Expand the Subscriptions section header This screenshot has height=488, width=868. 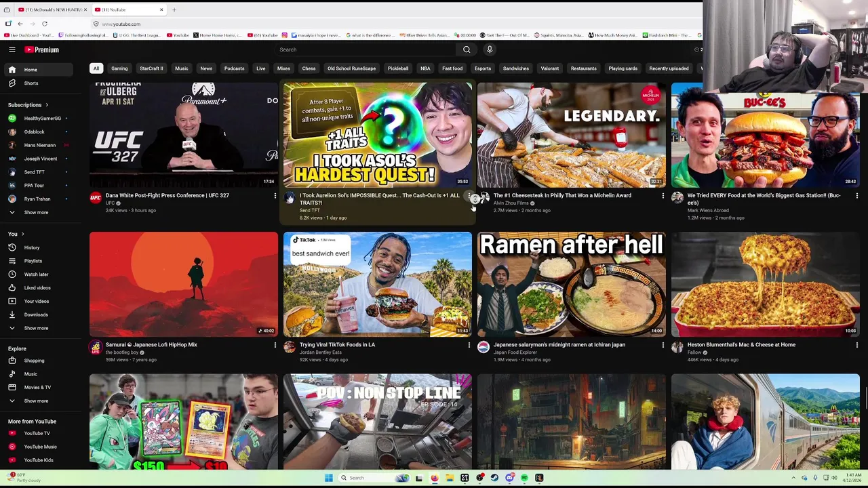(x=28, y=105)
